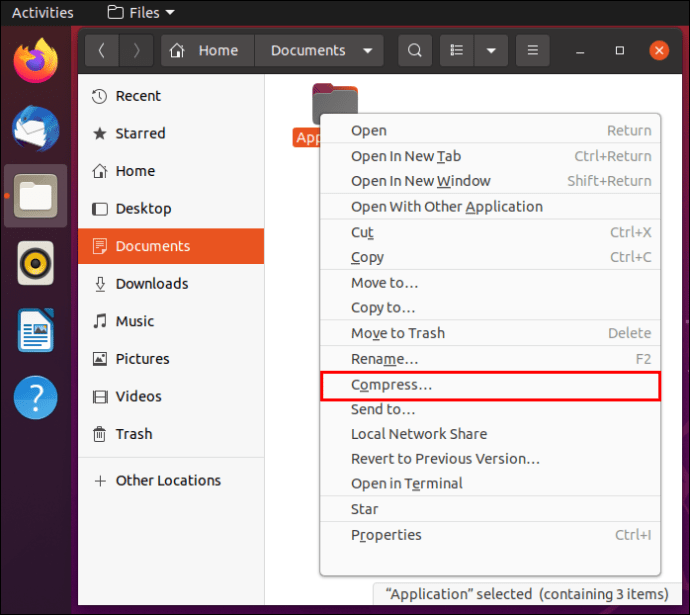This screenshot has width=690, height=615.
Task: Select Open With Other Application
Action: click(490, 207)
